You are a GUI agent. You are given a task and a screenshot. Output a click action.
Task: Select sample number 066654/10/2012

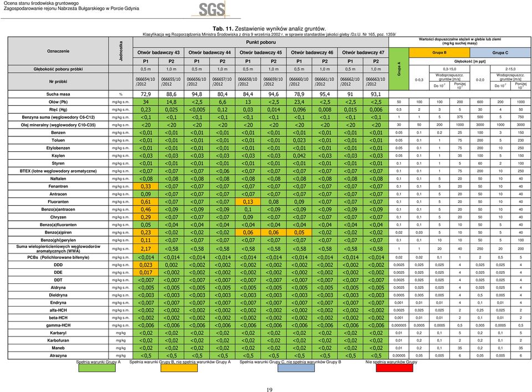pos(146,82)
